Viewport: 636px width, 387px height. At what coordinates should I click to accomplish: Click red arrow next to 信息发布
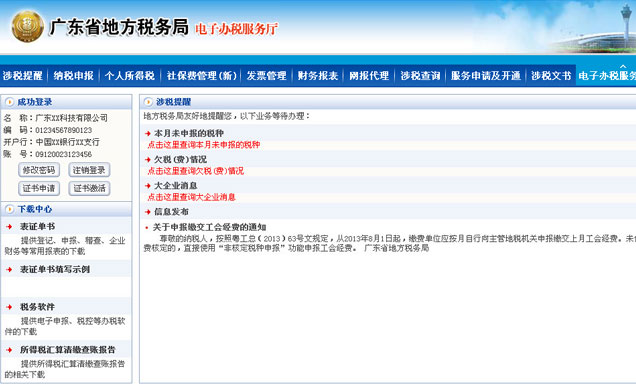(148, 212)
